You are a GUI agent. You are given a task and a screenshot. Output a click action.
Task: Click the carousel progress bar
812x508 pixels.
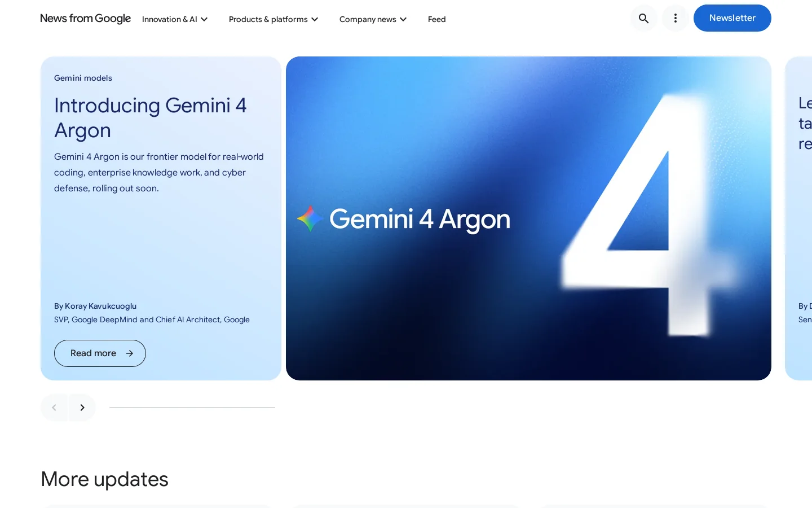pos(192,408)
